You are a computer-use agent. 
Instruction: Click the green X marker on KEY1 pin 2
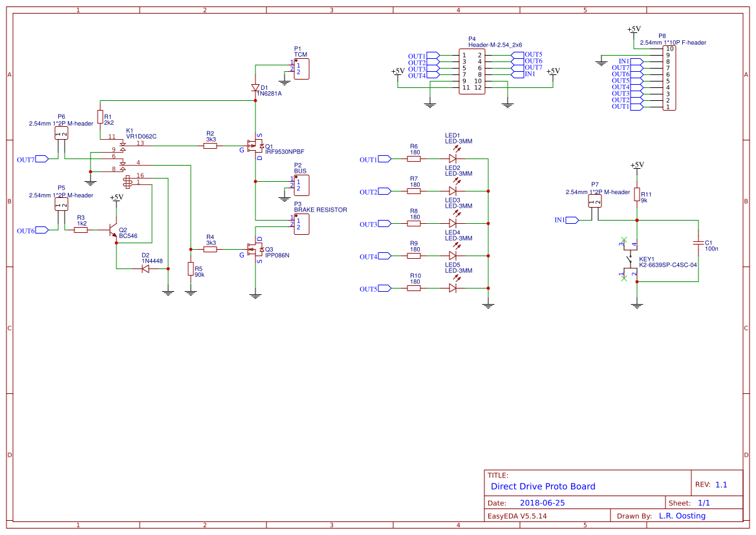click(x=624, y=278)
